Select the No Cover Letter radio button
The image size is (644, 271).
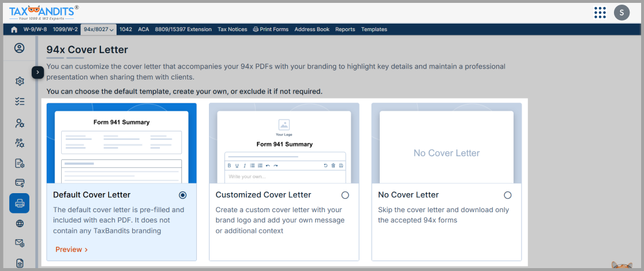pos(508,195)
